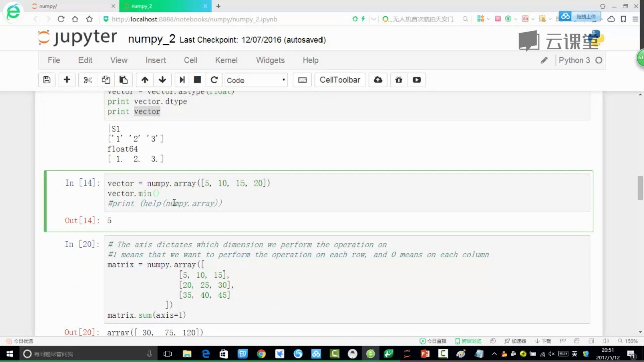The height and width of the screenshot is (362, 644).
Task: Open the Insert menu
Action: pos(155,60)
